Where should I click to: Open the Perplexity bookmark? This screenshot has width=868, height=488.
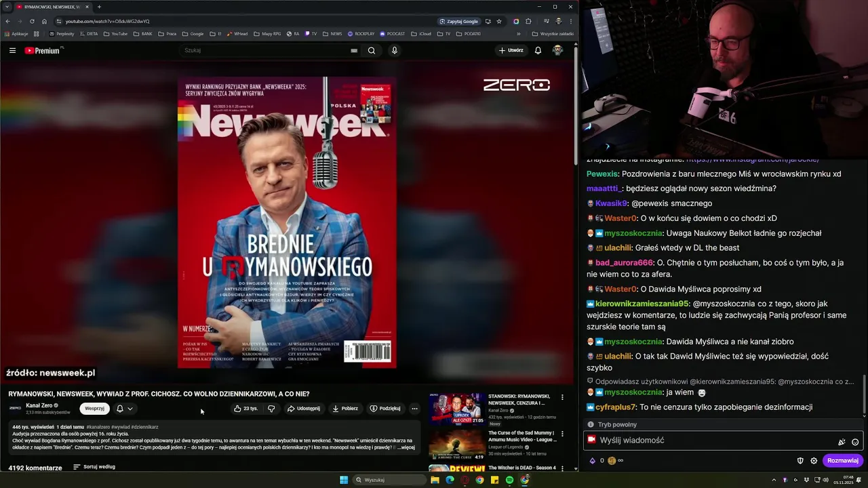coord(62,34)
